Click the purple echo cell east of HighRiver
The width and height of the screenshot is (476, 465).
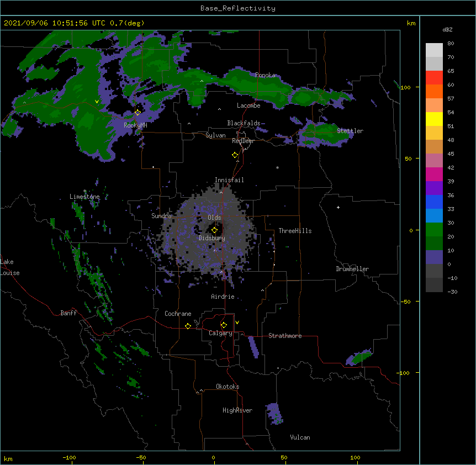(x=275, y=414)
